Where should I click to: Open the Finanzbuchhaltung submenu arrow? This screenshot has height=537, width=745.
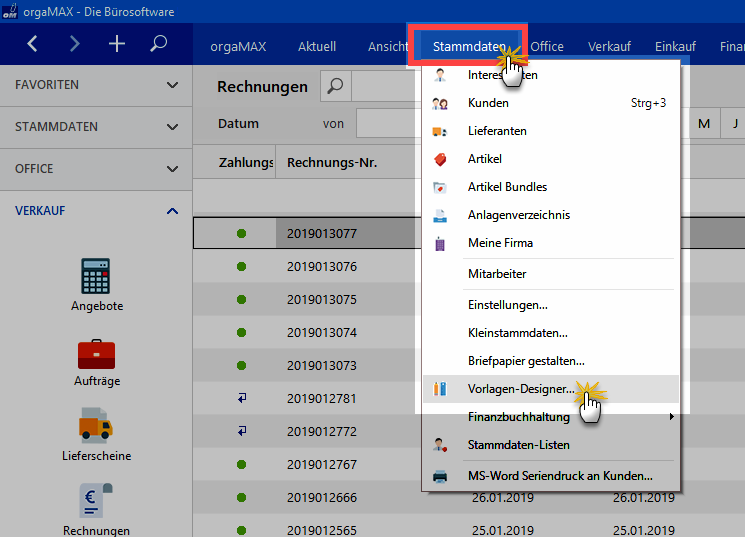pyautogui.click(x=671, y=417)
